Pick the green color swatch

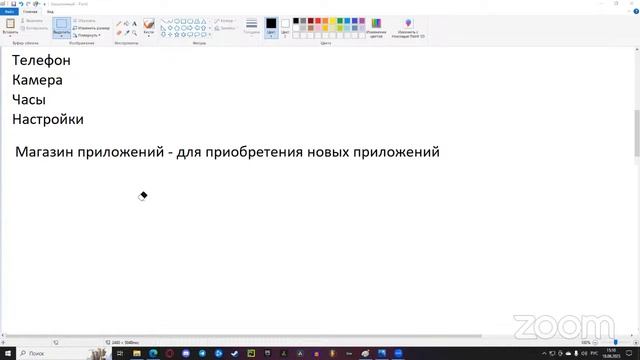[340, 20]
